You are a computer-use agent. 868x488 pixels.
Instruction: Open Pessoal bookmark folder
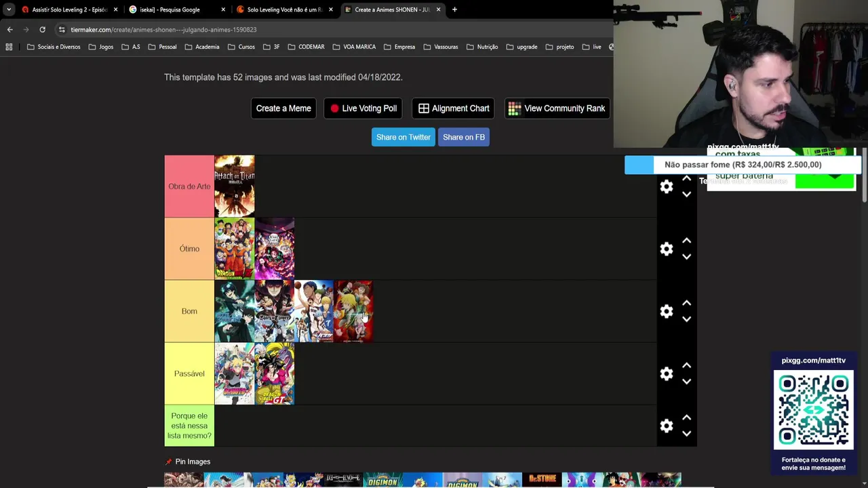point(161,47)
